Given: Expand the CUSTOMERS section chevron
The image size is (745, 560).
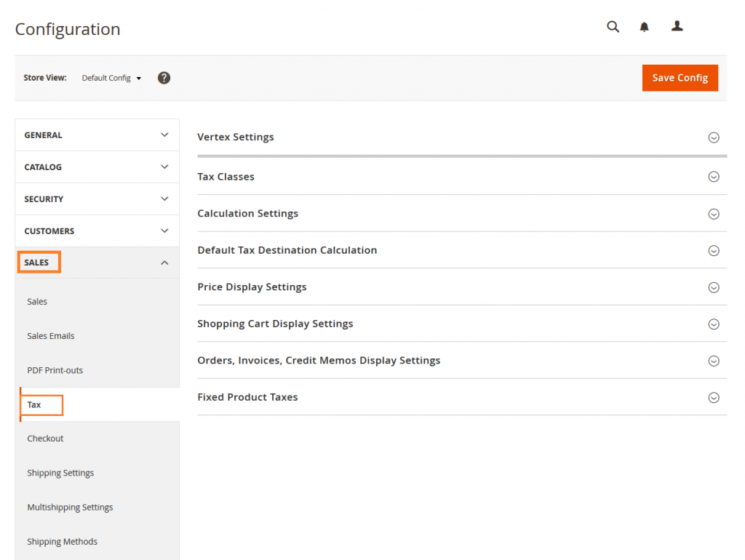Looking at the screenshot, I should click(164, 231).
